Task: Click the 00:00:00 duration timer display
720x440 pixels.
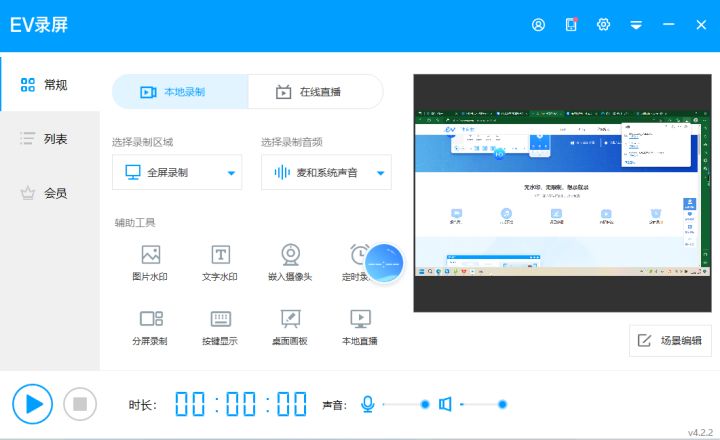Action: (x=241, y=404)
